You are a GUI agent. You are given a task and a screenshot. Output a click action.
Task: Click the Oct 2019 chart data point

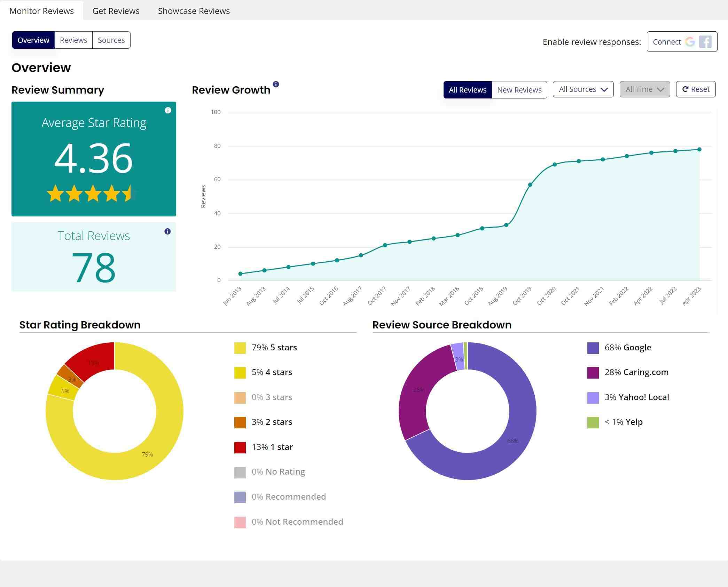[x=530, y=185]
